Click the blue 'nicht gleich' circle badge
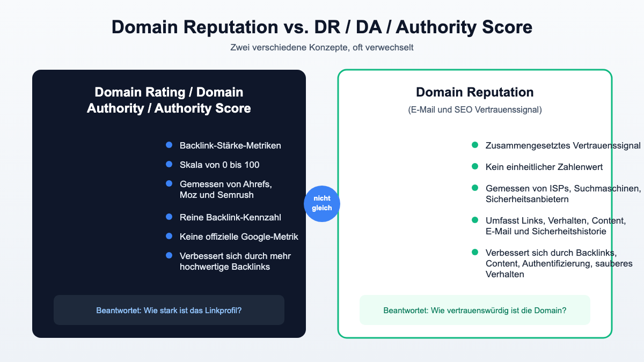The image size is (644, 362). tap(322, 203)
